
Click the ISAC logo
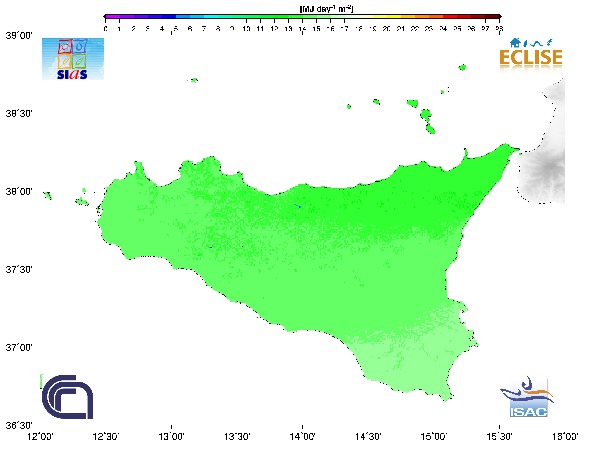pos(527,397)
